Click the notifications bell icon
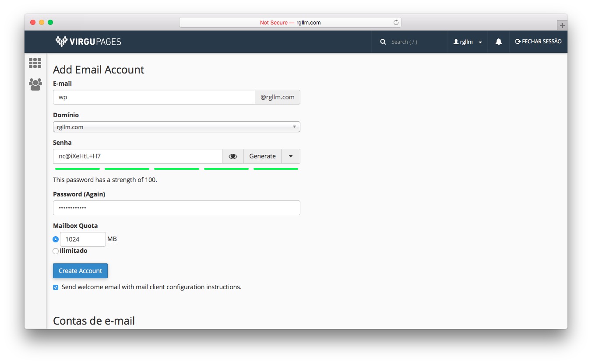592x364 pixels. tap(498, 42)
